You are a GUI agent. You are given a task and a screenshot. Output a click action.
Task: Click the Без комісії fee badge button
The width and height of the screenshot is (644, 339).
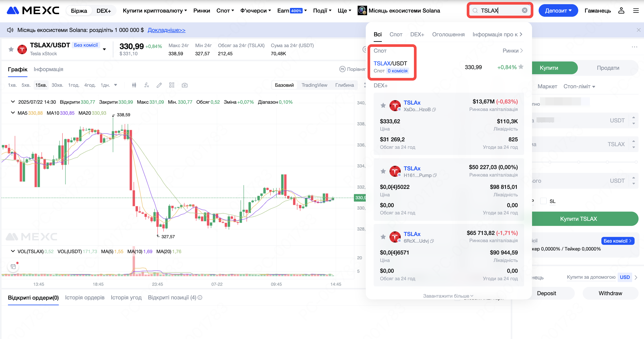[618, 241]
